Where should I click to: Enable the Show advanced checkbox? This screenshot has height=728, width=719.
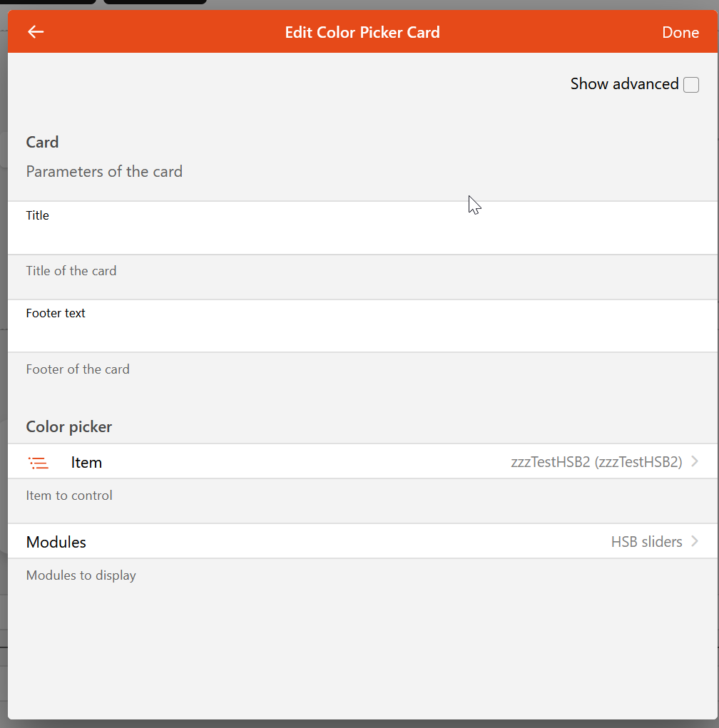(690, 85)
